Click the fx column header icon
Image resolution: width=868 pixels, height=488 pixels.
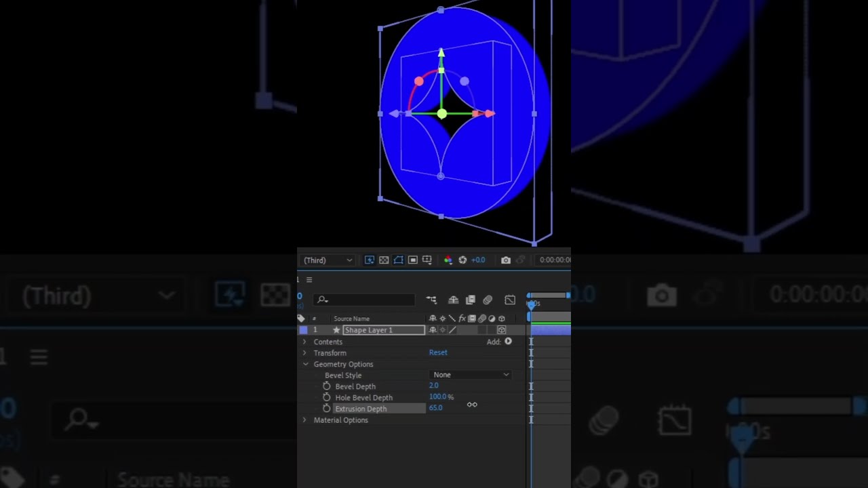point(462,319)
